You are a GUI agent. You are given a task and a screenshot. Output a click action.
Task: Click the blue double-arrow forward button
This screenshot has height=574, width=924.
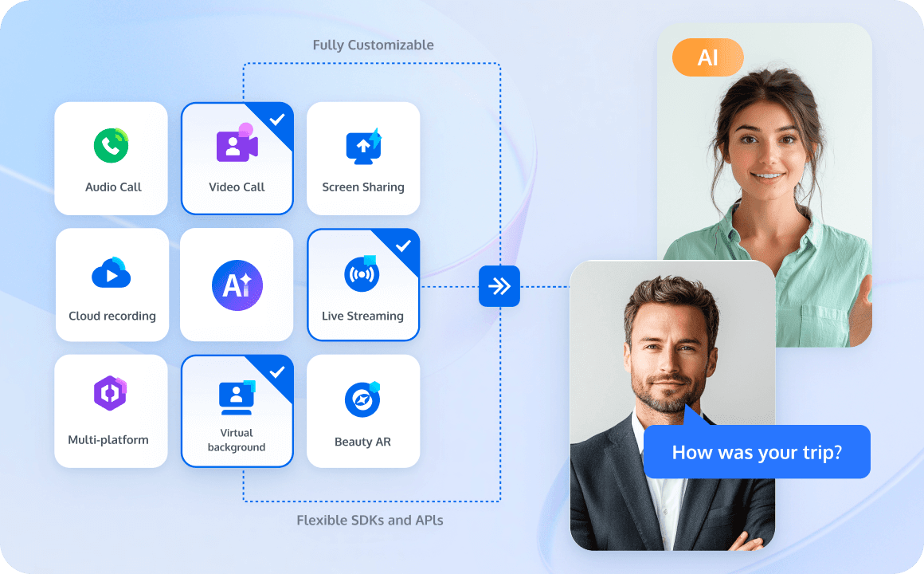pos(499,286)
